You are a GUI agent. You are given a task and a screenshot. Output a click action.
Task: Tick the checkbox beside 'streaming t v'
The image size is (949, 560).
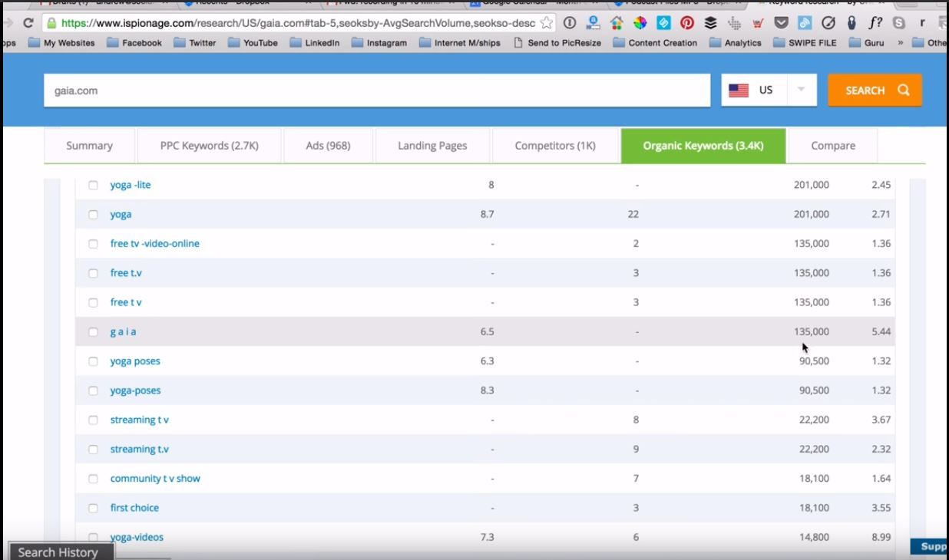coord(93,420)
